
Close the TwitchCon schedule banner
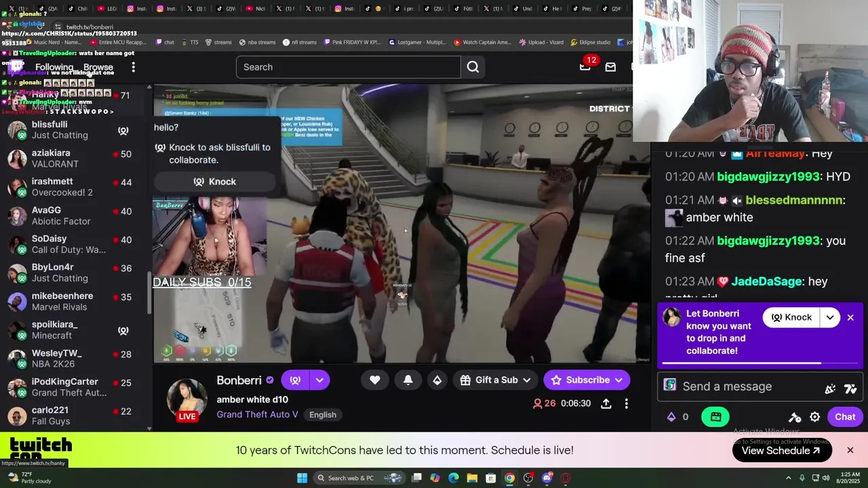click(850, 450)
